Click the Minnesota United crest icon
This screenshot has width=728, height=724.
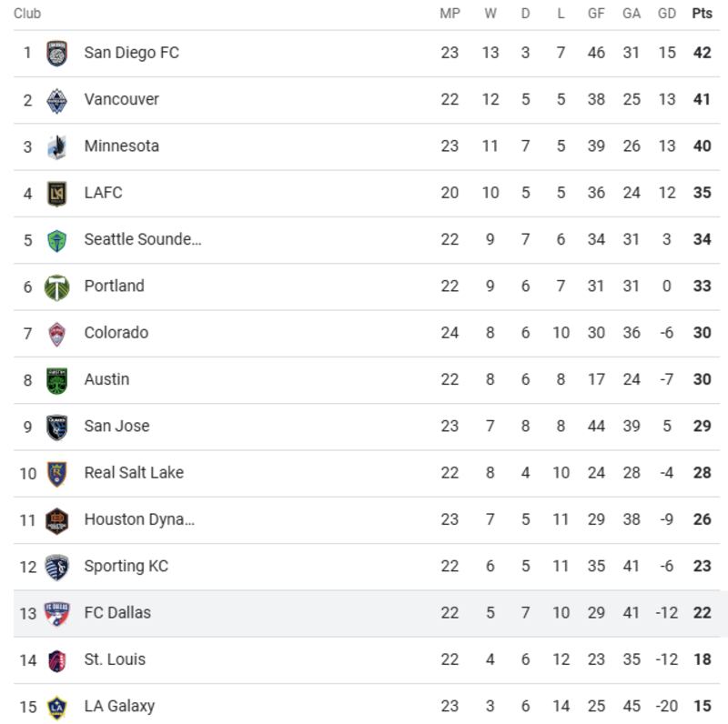[57, 146]
